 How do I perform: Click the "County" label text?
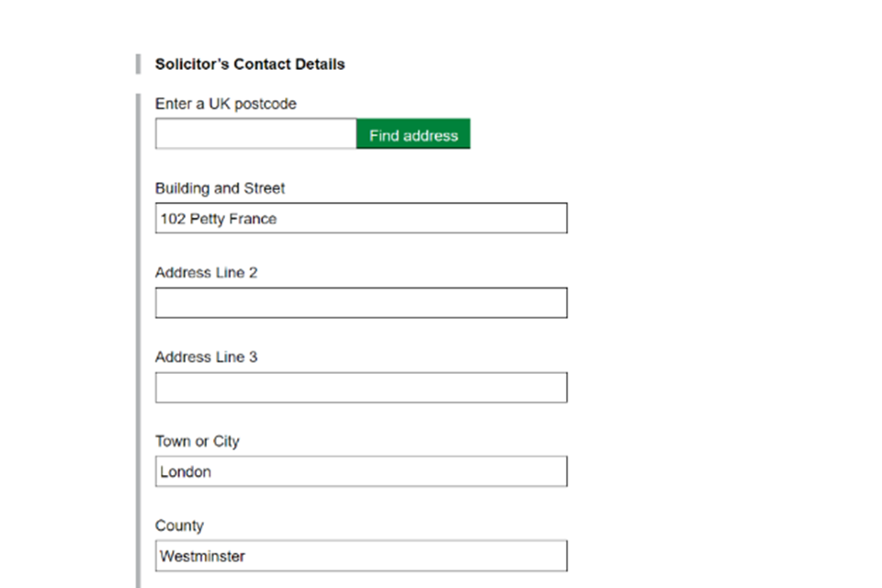pos(179,526)
